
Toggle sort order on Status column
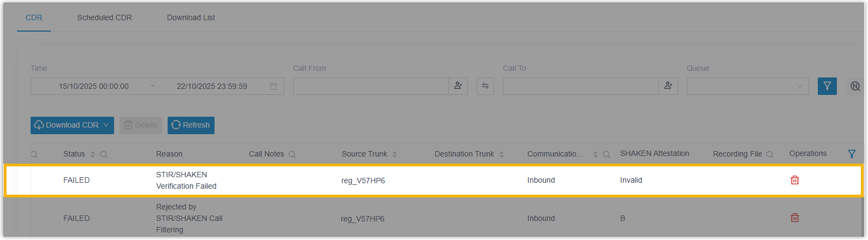point(93,154)
